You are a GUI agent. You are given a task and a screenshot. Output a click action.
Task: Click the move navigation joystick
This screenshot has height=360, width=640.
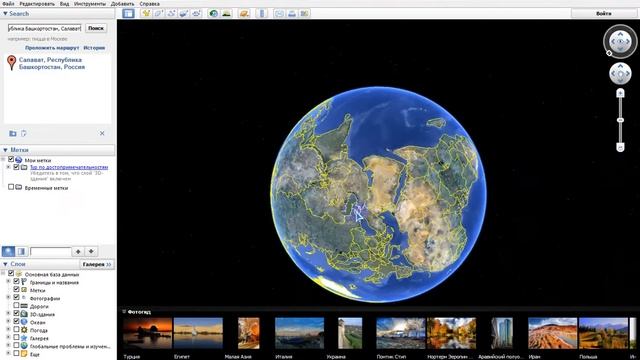(620, 74)
